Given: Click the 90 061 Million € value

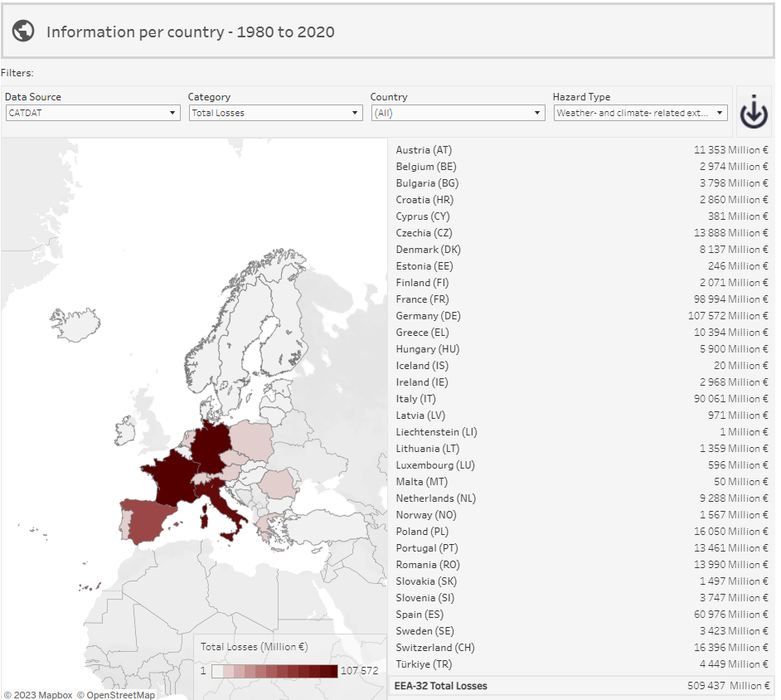Looking at the screenshot, I should pos(730,399).
